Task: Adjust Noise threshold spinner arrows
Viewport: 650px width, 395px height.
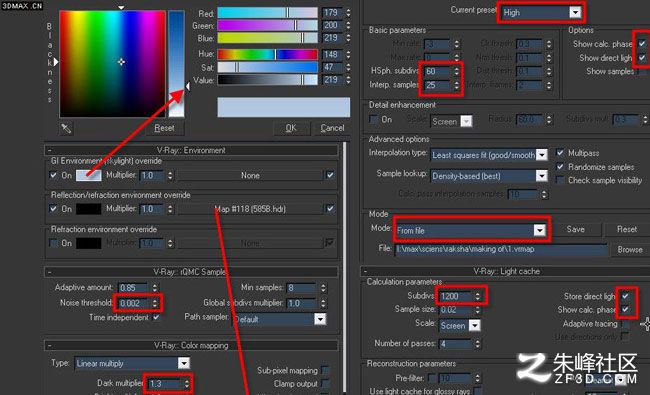Action: pos(155,303)
